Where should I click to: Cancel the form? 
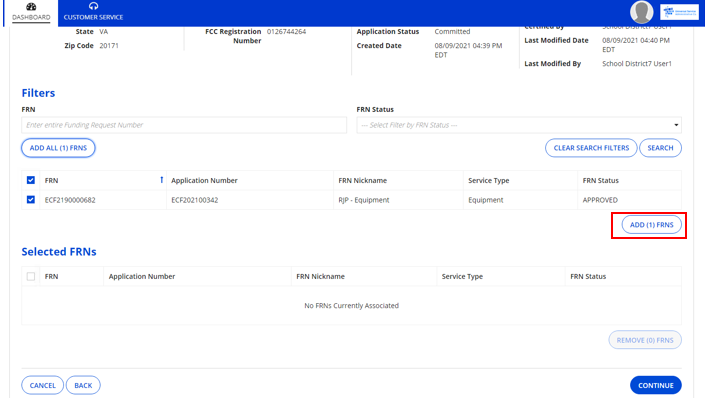pyautogui.click(x=43, y=385)
